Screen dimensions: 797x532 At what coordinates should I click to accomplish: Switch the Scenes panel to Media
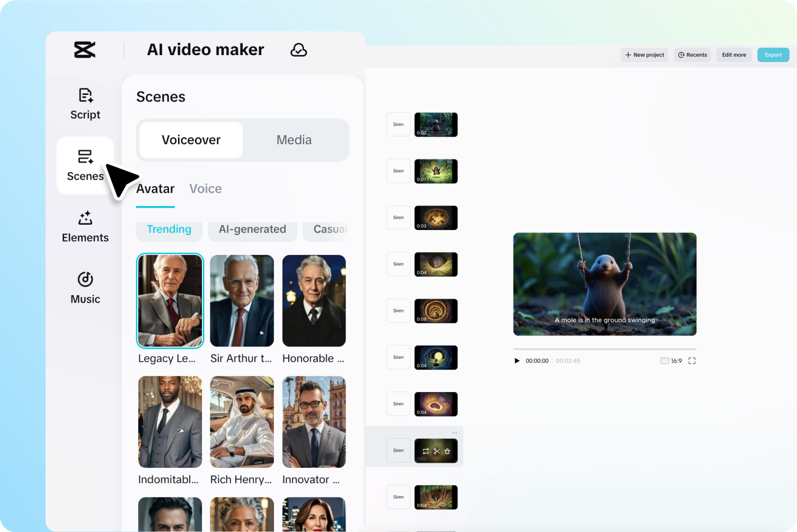point(294,140)
